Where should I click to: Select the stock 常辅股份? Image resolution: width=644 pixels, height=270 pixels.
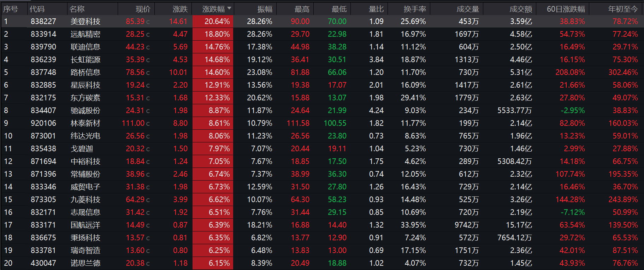(x=85, y=174)
